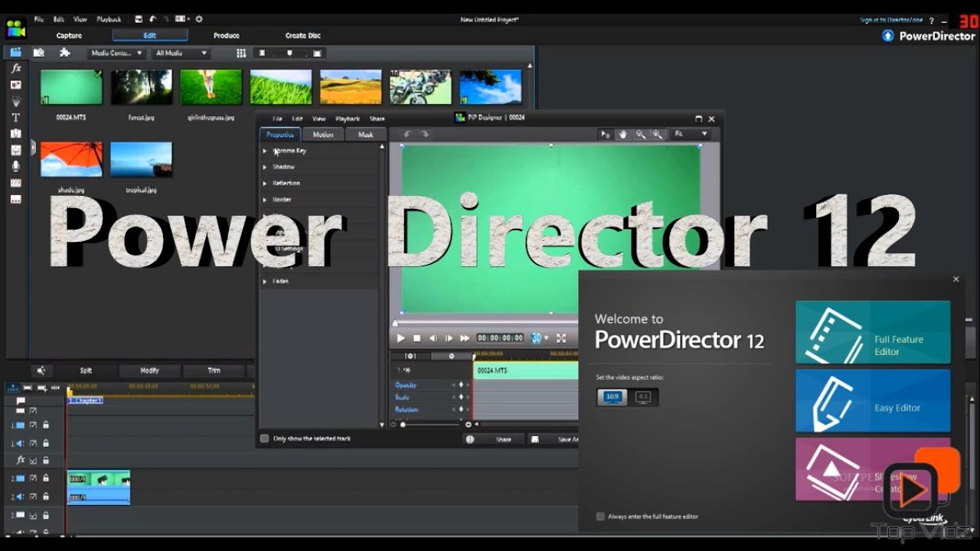Toggle the fx track enable checkbox
The height and width of the screenshot is (551, 980).
(x=33, y=461)
